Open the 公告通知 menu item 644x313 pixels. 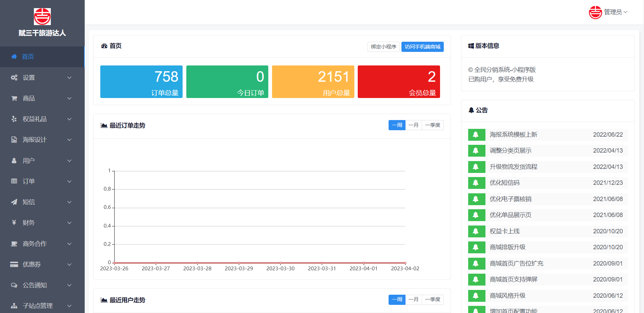coord(42,285)
